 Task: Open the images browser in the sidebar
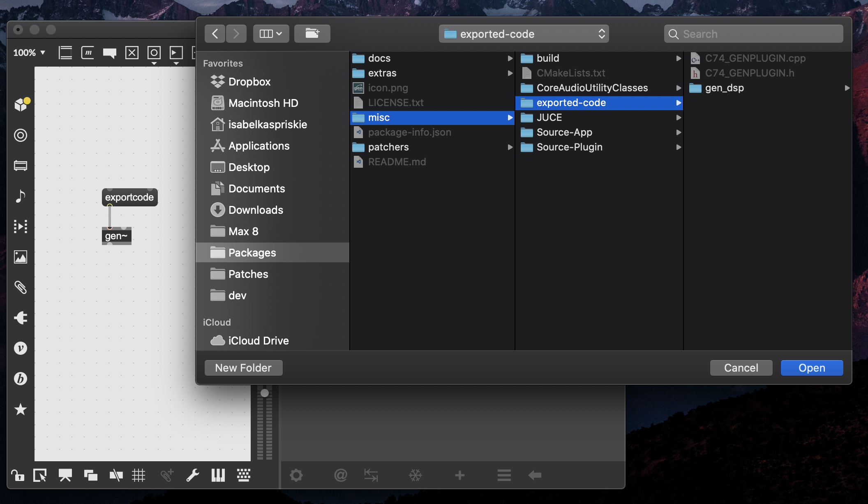pyautogui.click(x=21, y=257)
